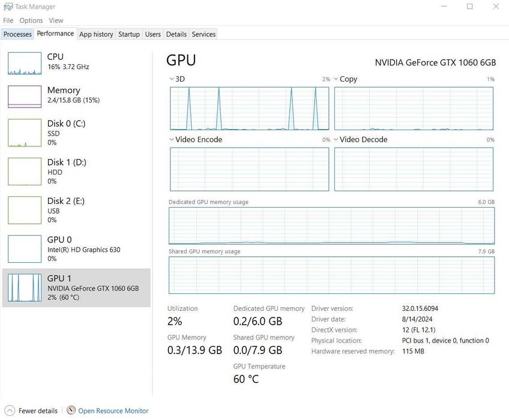Click the NVIDIA GeForce GTX 1060 6GB heading
Viewport: 509px width, 420px height.
(x=435, y=62)
